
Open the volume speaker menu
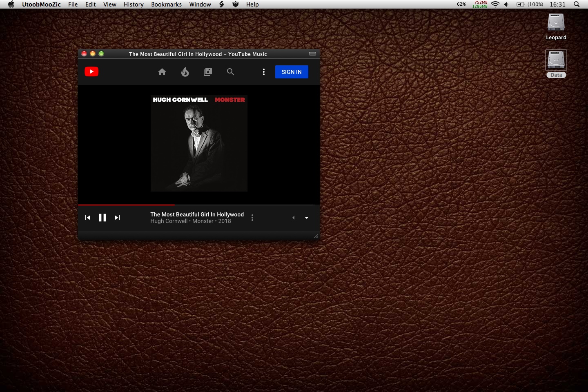(x=506, y=4)
